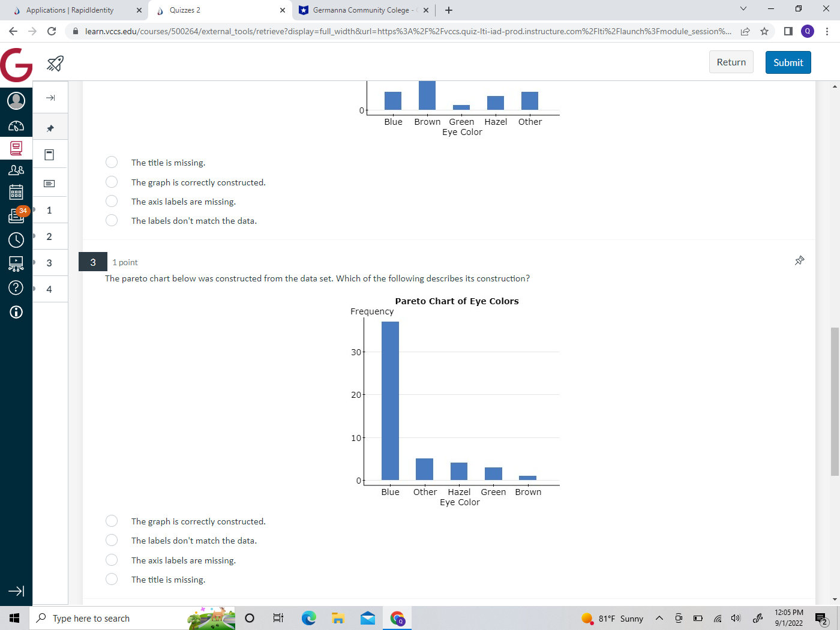Open File Explorer from taskbar
The height and width of the screenshot is (630, 840).
338,618
